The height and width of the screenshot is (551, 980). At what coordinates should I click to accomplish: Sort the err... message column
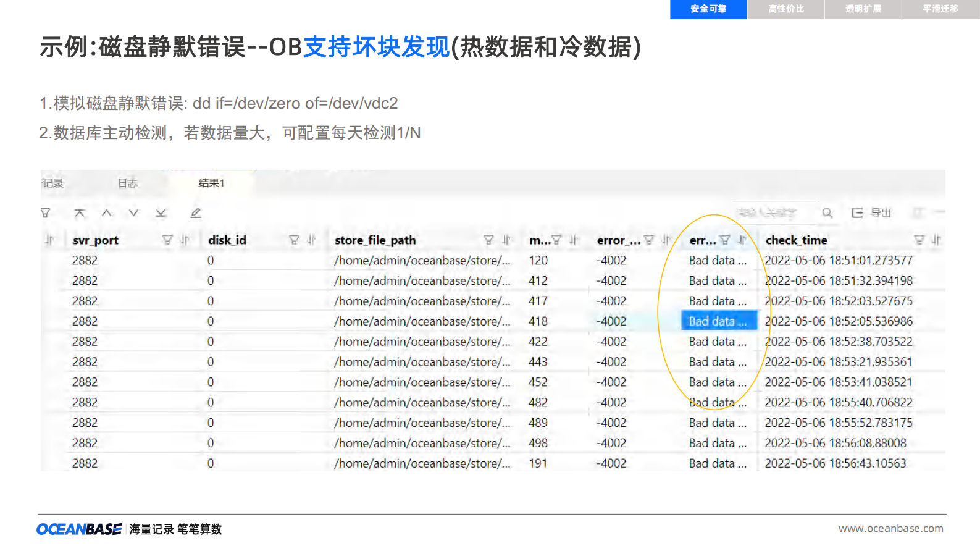tap(742, 240)
